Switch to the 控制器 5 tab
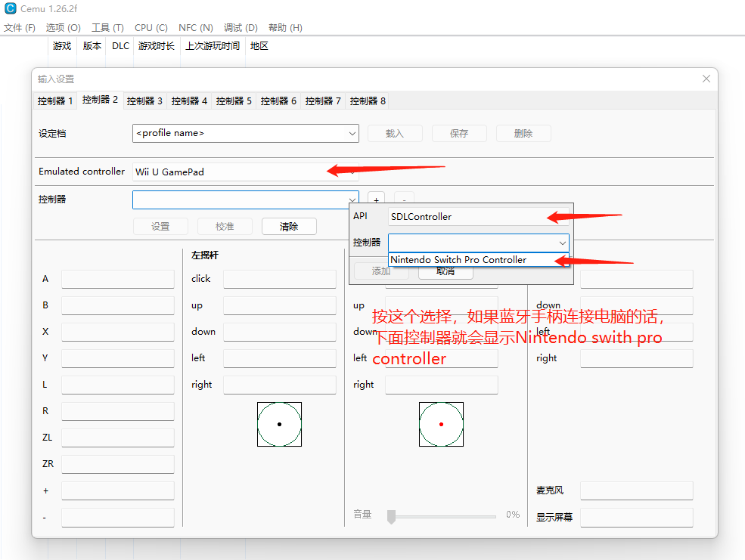 point(233,101)
